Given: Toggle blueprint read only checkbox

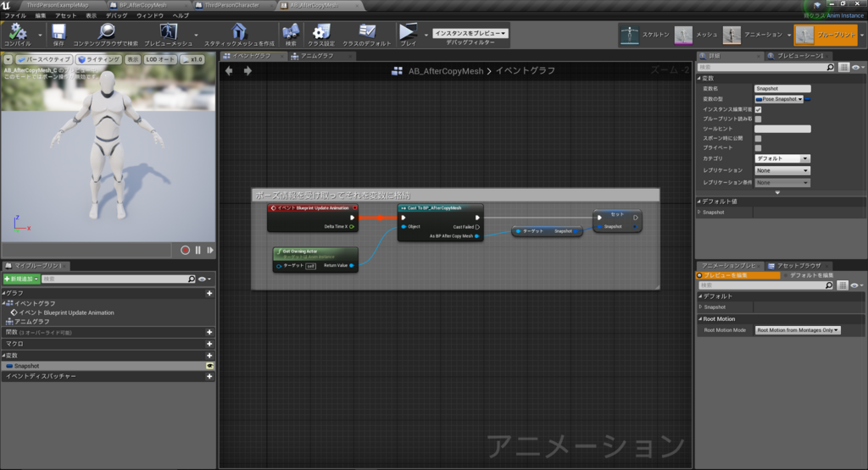Looking at the screenshot, I should click(759, 119).
